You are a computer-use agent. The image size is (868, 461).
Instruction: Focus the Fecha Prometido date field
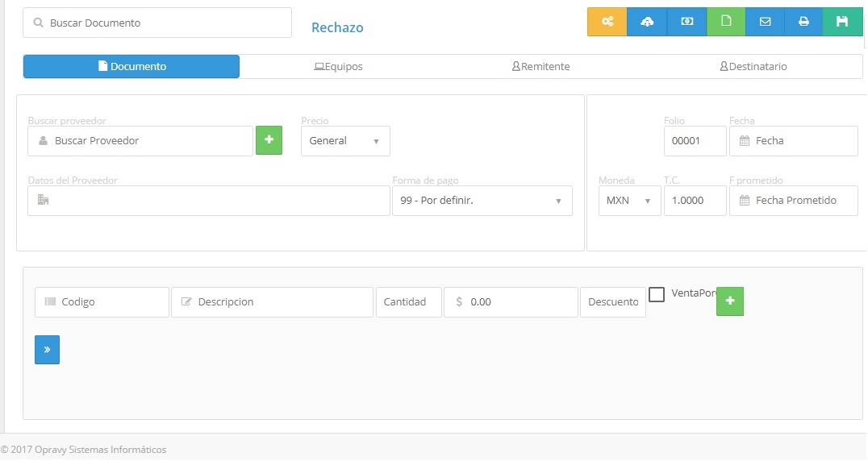coord(794,201)
